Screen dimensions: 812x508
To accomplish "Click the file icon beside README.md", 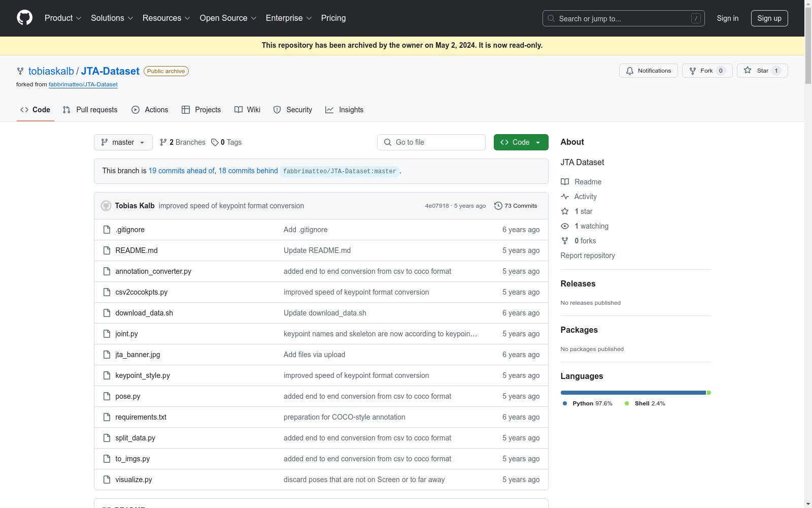I will [x=107, y=250].
